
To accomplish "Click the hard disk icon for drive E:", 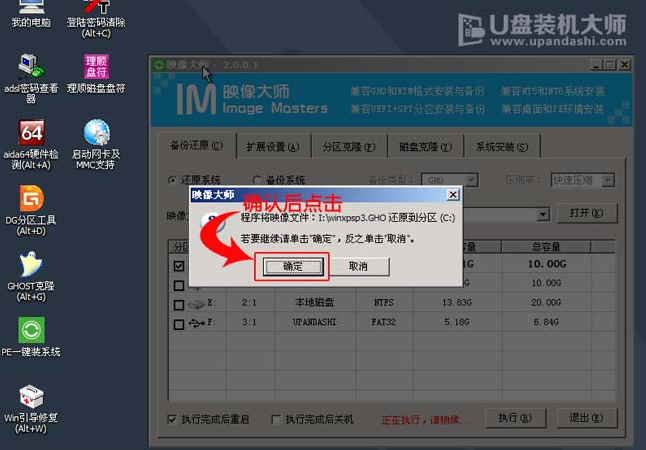I will coord(197,304).
